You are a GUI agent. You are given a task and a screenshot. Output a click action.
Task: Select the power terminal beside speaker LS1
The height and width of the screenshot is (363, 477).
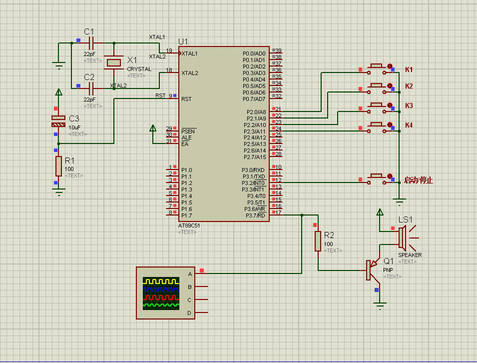point(380,212)
